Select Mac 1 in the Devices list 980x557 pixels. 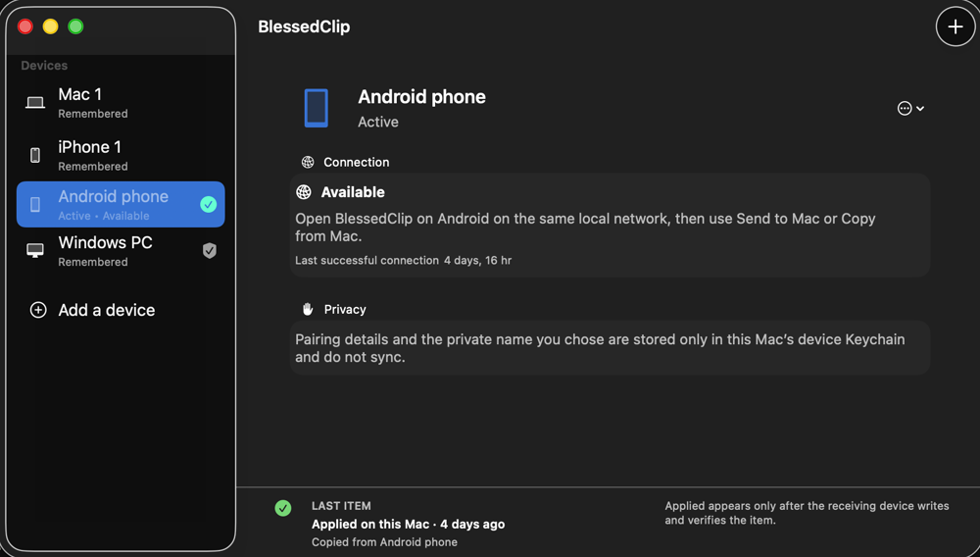[121, 103]
